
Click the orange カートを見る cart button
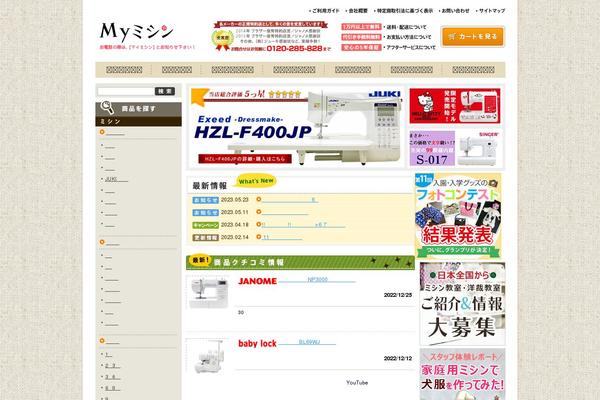(473, 36)
